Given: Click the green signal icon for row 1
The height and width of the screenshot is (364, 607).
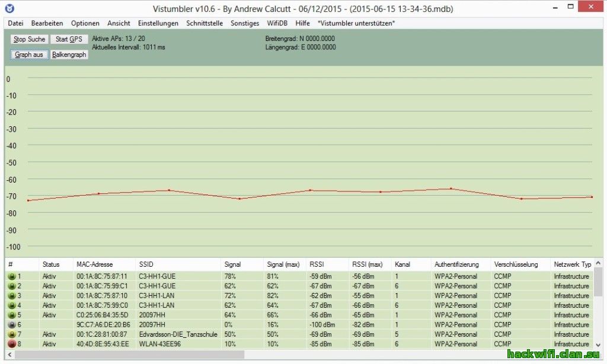Looking at the screenshot, I should coord(12,276).
